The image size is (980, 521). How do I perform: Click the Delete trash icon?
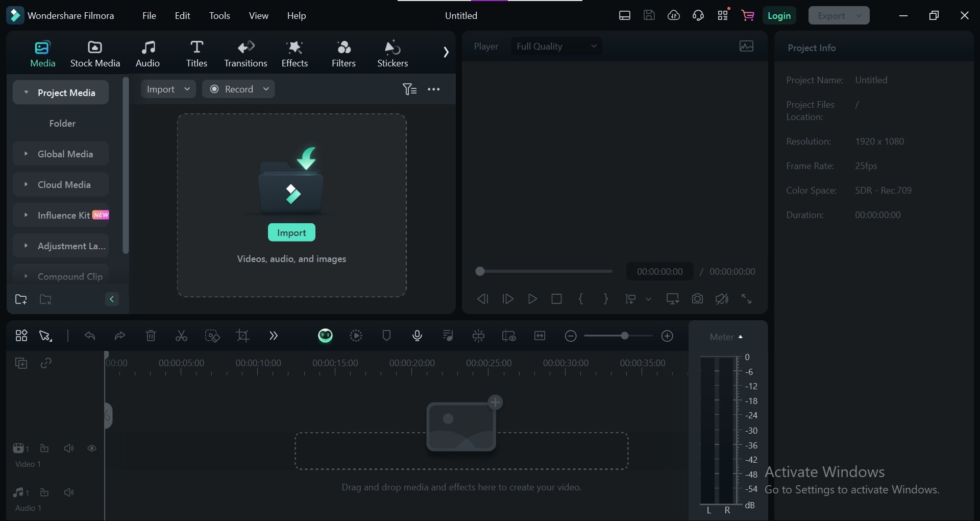click(x=151, y=336)
